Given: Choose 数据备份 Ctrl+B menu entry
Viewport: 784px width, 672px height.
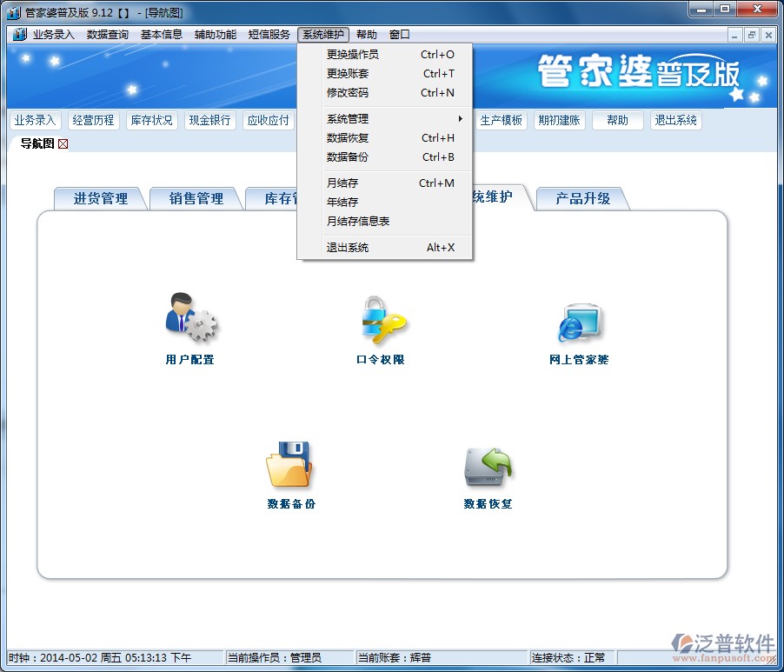Looking at the screenshot, I should 384,157.
